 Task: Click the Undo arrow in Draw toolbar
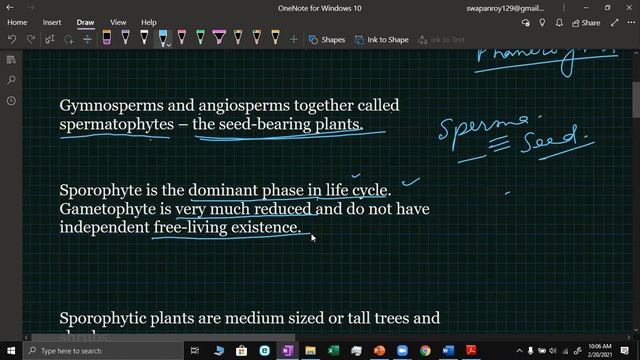click(12, 40)
